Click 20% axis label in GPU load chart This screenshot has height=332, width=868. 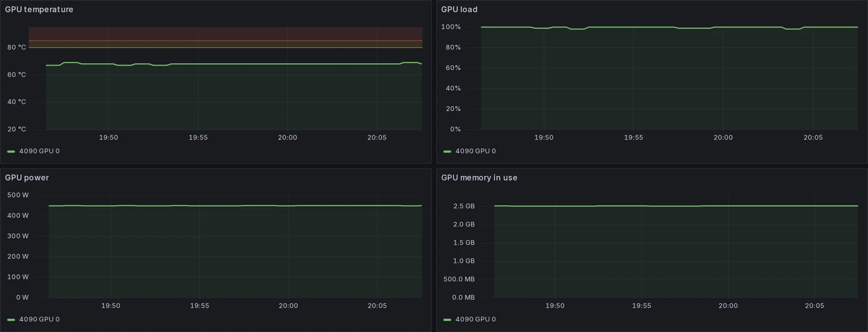coord(453,109)
